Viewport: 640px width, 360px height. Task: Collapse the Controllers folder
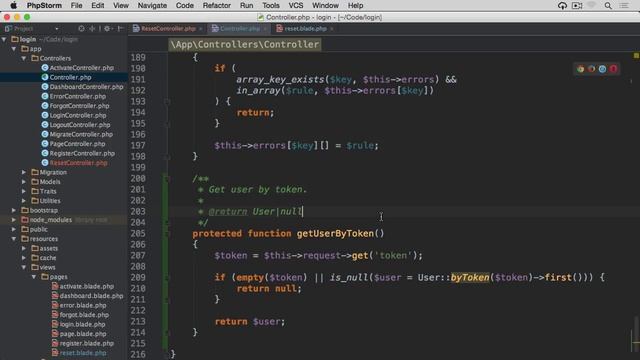[24, 58]
